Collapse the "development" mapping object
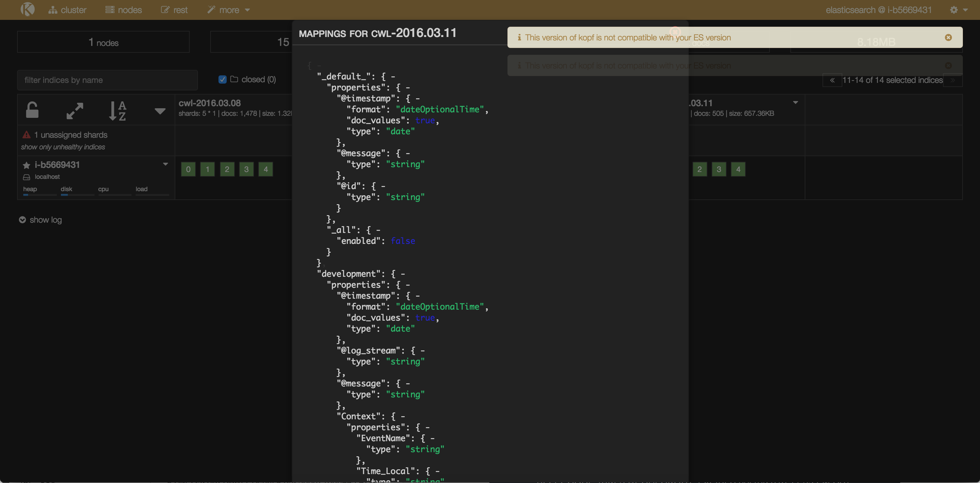Image resolution: width=980 pixels, height=483 pixels. (403, 274)
